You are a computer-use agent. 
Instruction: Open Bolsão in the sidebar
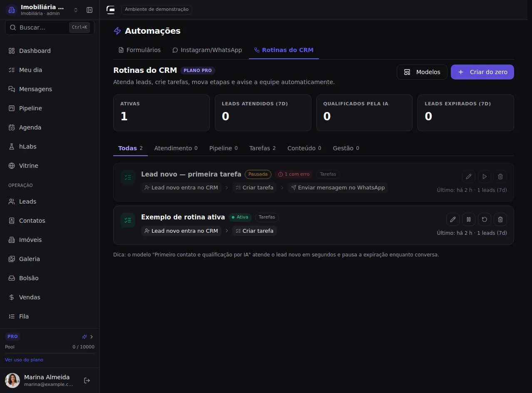[50, 278]
